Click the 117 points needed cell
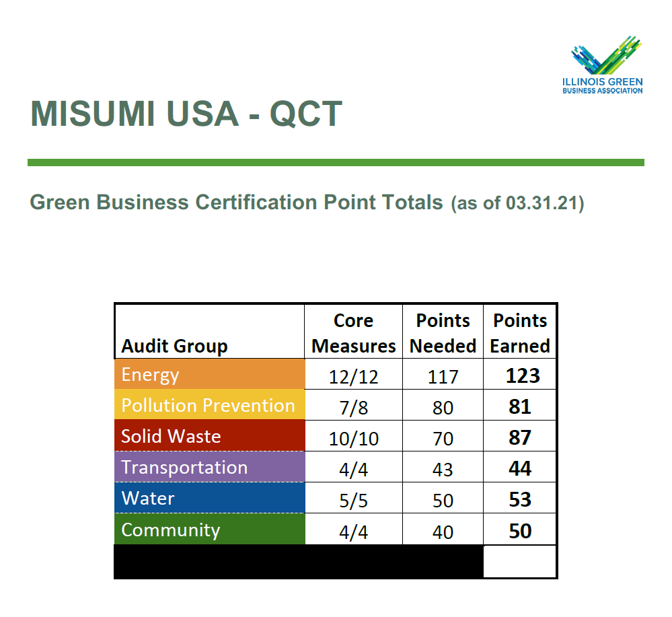The image size is (672, 617). pos(443,374)
